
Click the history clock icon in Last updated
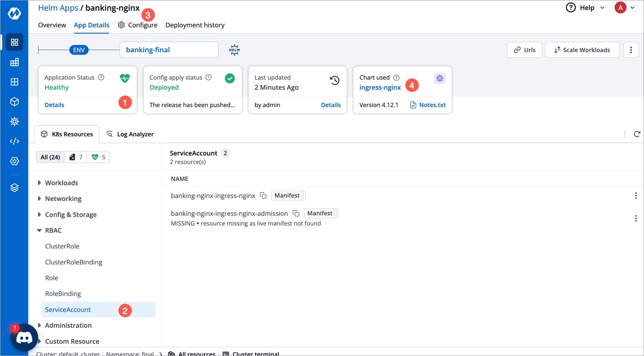[x=335, y=80]
